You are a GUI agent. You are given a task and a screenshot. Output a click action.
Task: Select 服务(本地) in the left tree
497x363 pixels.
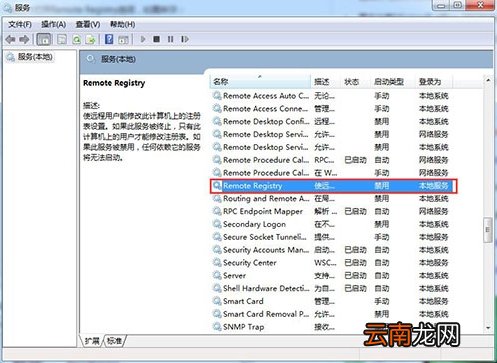click(35, 57)
